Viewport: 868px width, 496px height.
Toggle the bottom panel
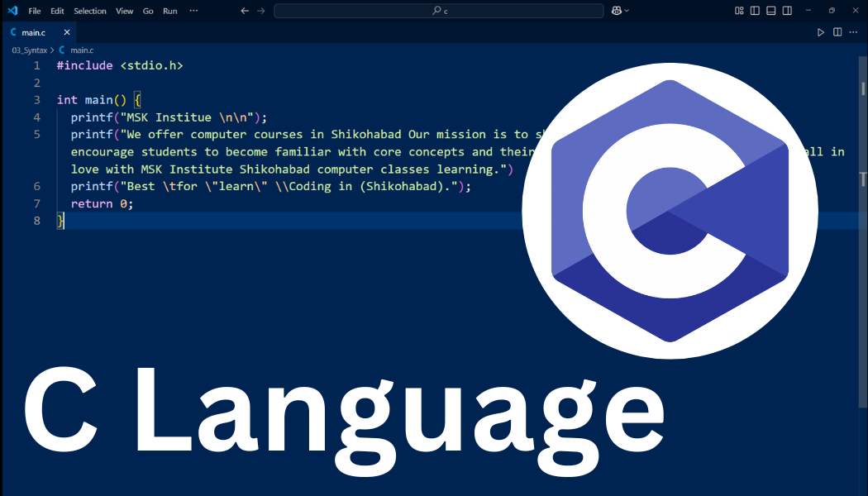click(770, 11)
